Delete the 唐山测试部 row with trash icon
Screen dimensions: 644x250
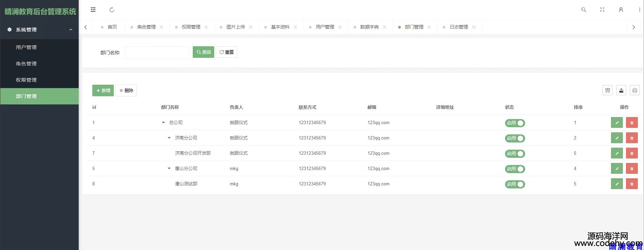click(632, 184)
